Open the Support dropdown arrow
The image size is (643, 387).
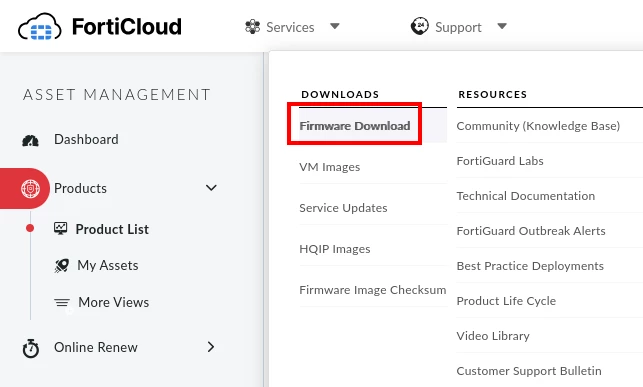[x=502, y=26]
